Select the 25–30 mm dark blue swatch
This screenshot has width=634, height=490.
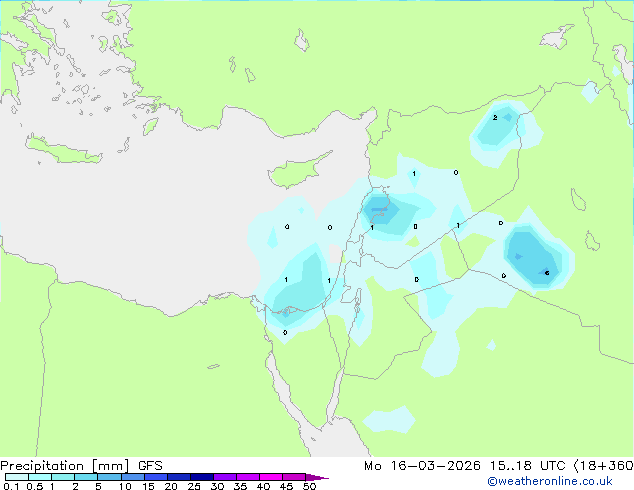(201, 477)
